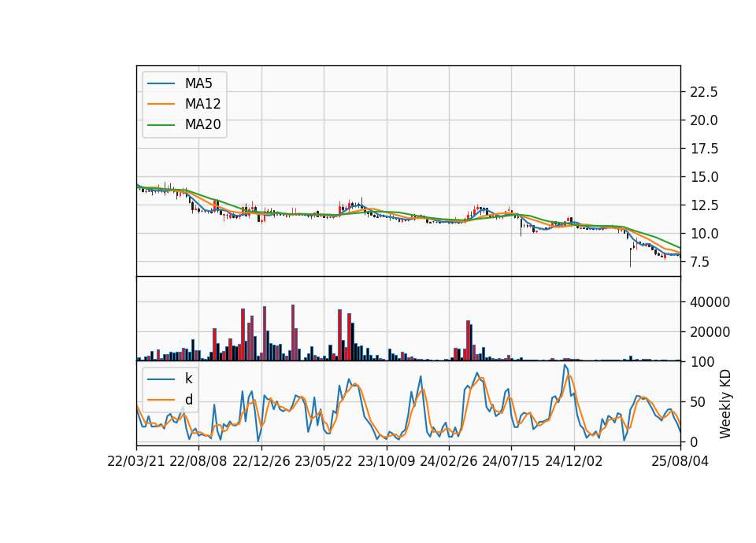This screenshot has height=543, width=756.
Task: Click the 24/02/26 date label
Action: tap(449, 461)
